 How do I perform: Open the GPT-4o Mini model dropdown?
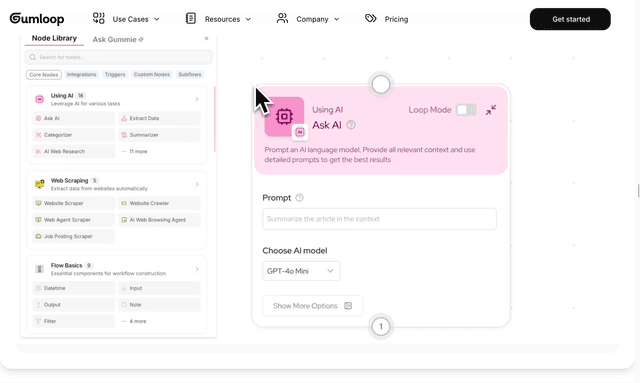click(x=301, y=271)
